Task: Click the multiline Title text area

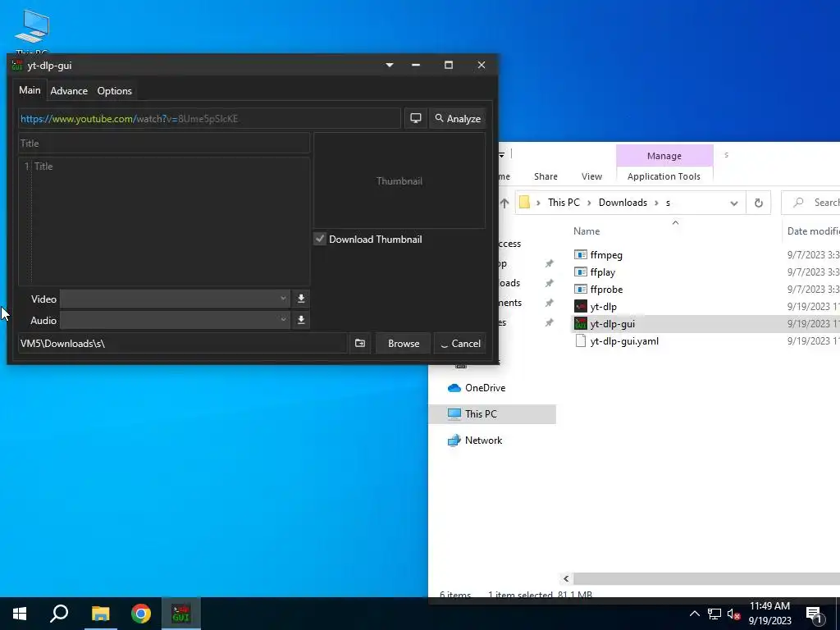Action: pyautogui.click(x=164, y=221)
